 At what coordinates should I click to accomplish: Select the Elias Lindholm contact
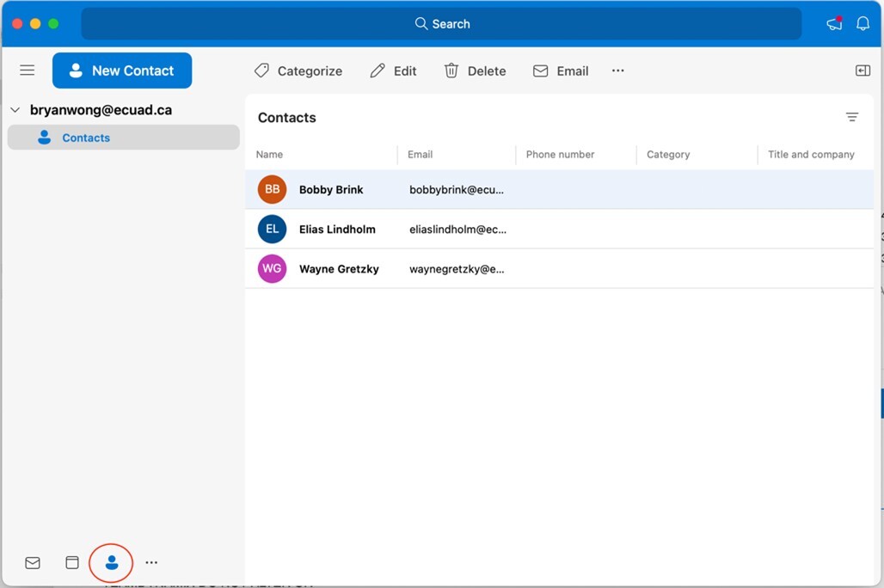click(559, 229)
